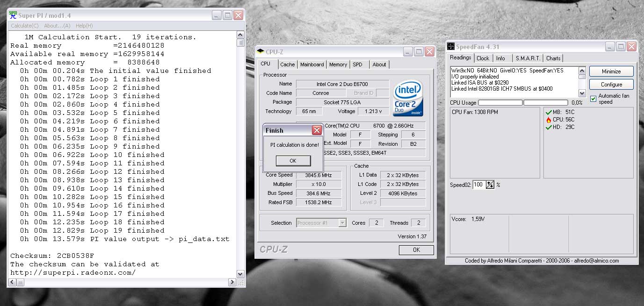Image resolution: width=644 pixels, height=306 pixels.
Task: Click the CPU Fan: 1308 RPM reading
Action: tap(475, 112)
